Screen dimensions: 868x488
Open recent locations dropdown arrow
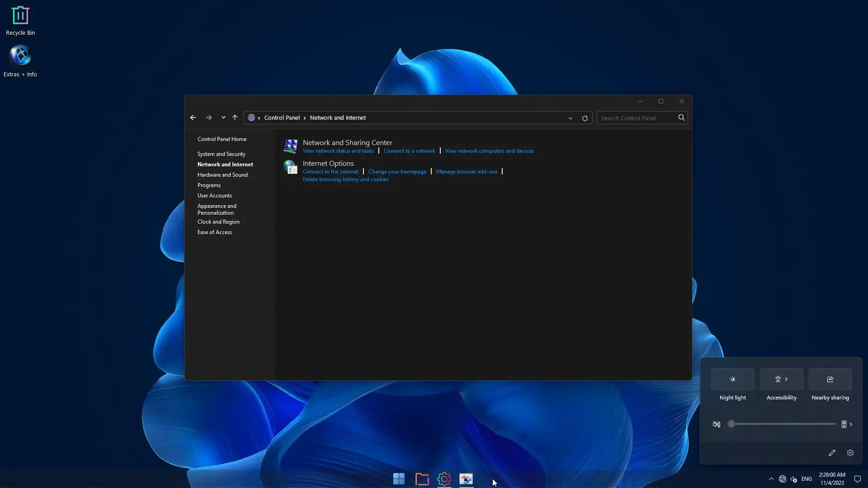pyautogui.click(x=223, y=117)
